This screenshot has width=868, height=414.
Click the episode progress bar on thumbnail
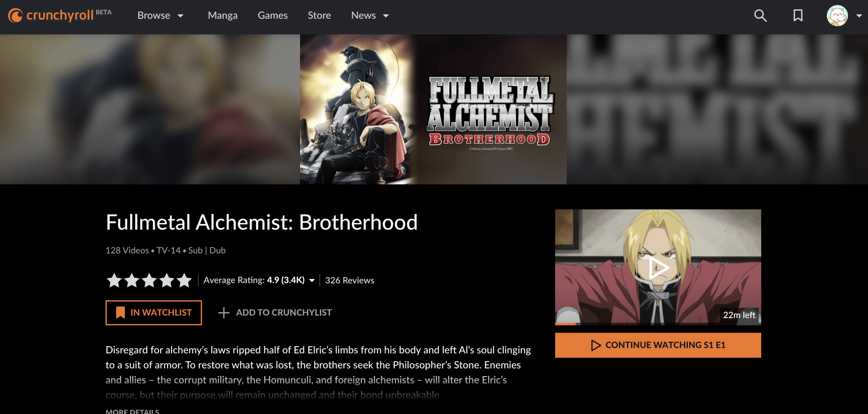[658, 324]
